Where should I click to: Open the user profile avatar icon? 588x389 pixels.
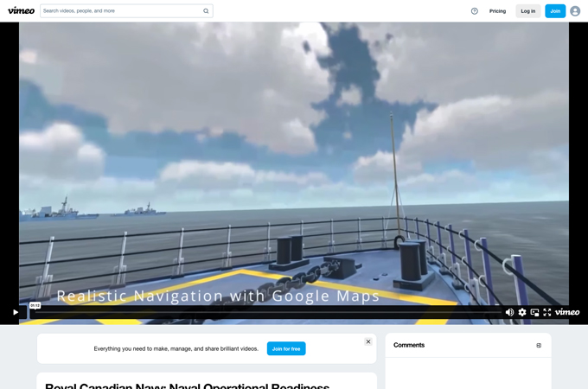click(x=575, y=11)
